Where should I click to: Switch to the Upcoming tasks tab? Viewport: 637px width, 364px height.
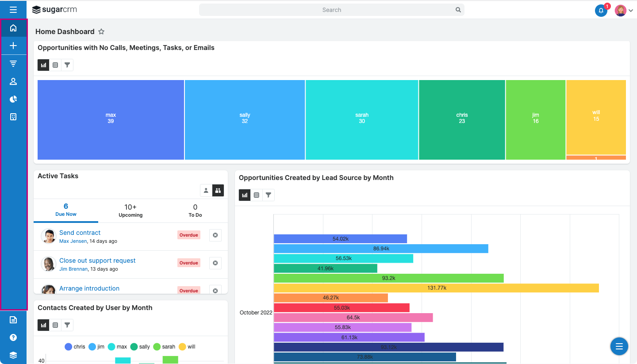coord(130,211)
